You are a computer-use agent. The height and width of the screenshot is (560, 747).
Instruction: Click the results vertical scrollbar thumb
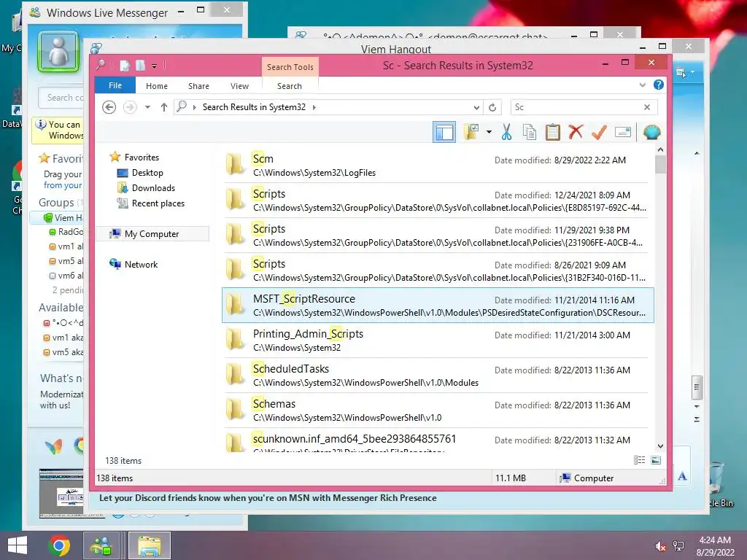pos(660,164)
